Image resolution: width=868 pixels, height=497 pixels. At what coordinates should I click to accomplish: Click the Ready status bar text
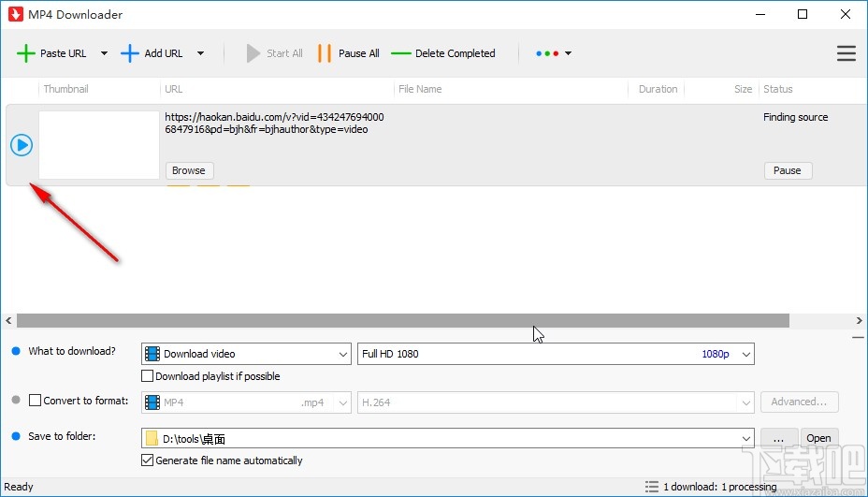[x=19, y=487]
